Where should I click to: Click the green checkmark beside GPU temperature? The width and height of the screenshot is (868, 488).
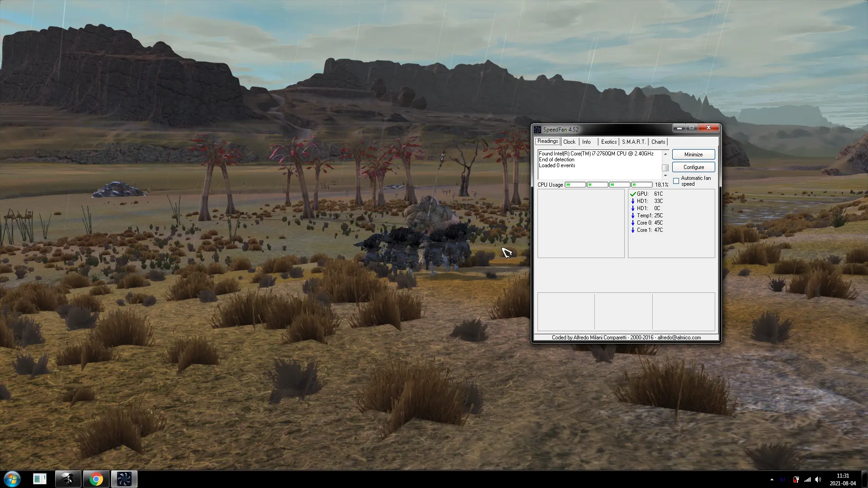pyautogui.click(x=633, y=194)
